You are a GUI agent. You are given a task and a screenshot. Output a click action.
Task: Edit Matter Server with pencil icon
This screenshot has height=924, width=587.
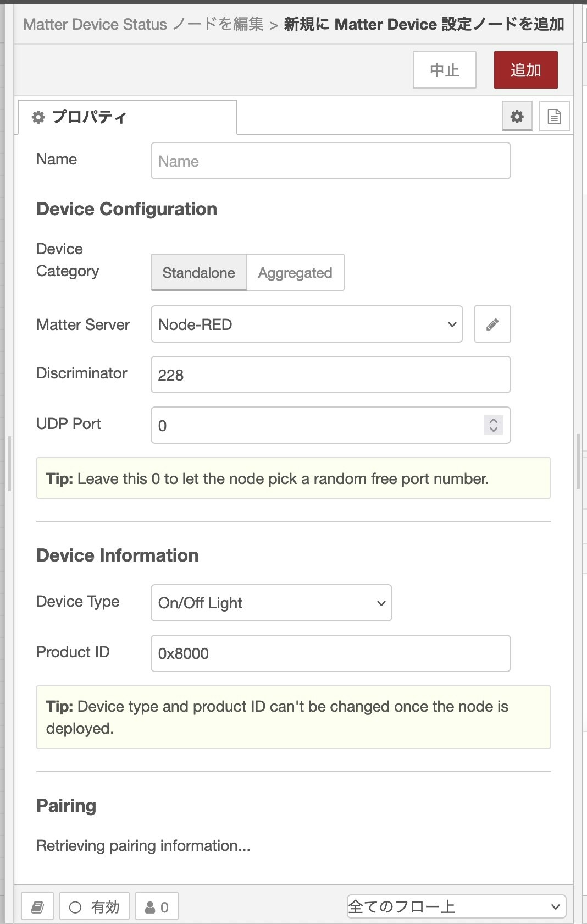point(492,324)
